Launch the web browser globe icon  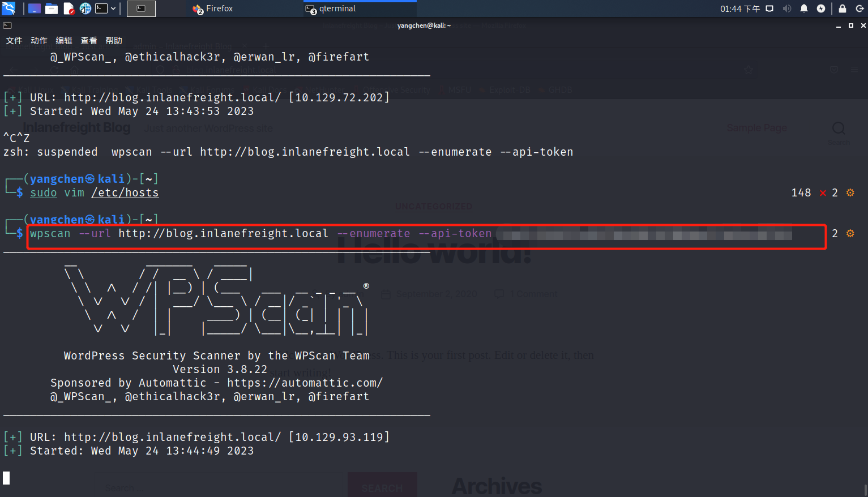click(85, 8)
